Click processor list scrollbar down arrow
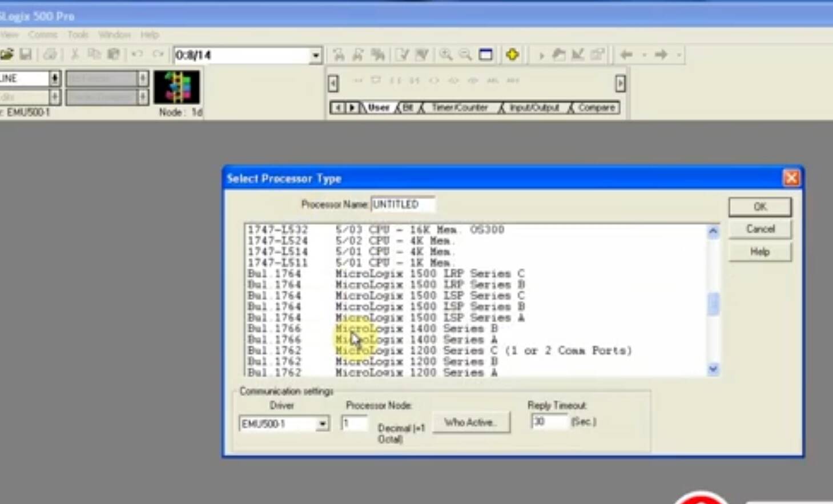 [x=713, y=369]
